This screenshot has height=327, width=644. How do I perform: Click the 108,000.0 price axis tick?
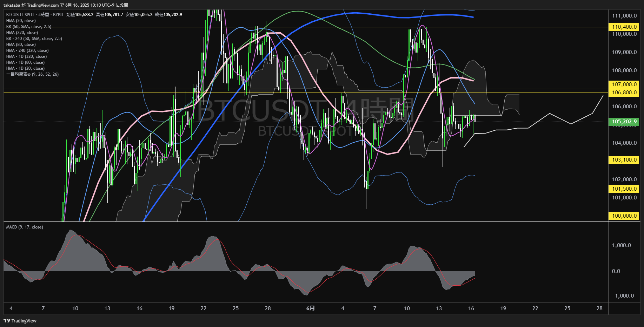click(624, 70)
